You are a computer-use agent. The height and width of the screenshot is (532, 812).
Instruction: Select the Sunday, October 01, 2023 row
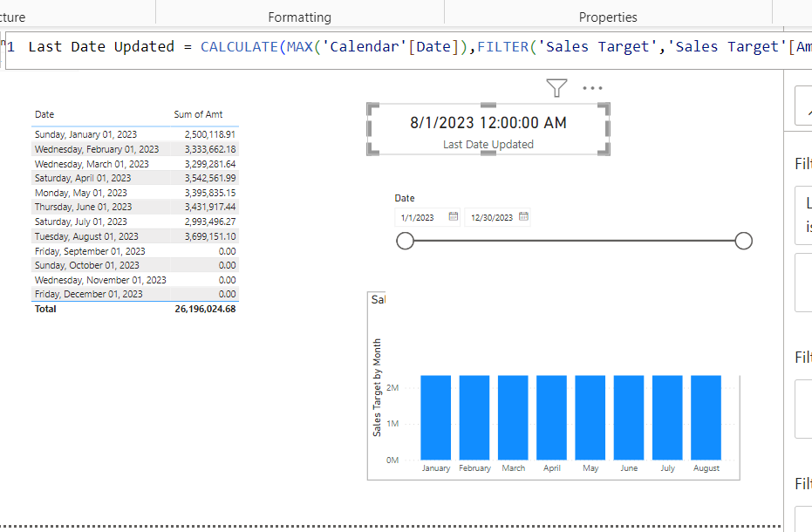click(x=134, y=265)
